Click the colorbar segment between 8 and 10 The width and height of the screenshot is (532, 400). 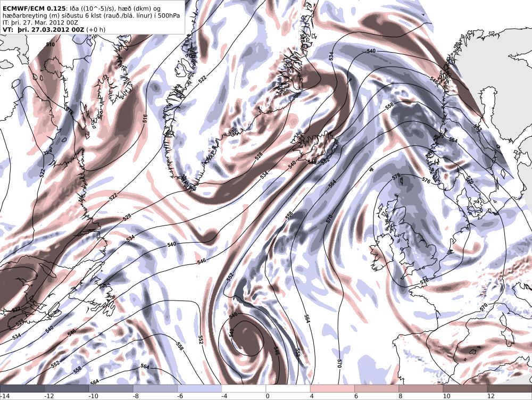tap(421, 388)
